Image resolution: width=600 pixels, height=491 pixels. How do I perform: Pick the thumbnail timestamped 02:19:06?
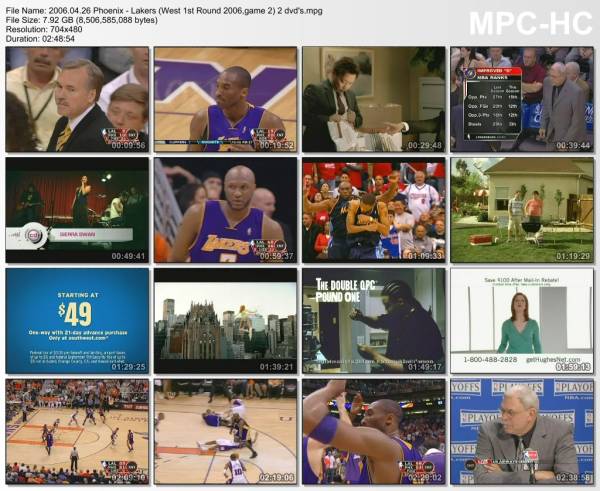tap(225, 432)
